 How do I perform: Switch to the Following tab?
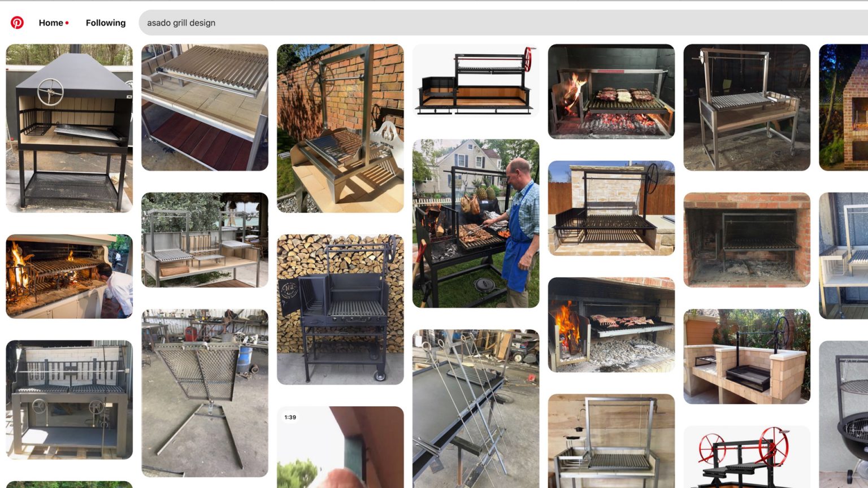[106, 23]
